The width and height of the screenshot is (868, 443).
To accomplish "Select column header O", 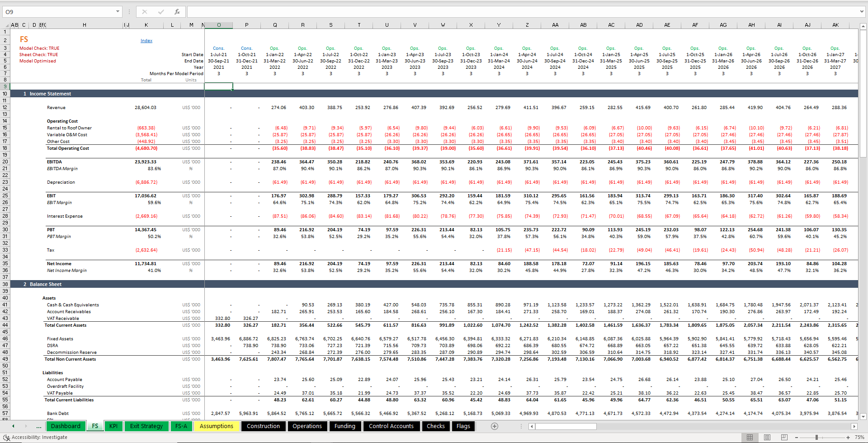I will [219, 25].
